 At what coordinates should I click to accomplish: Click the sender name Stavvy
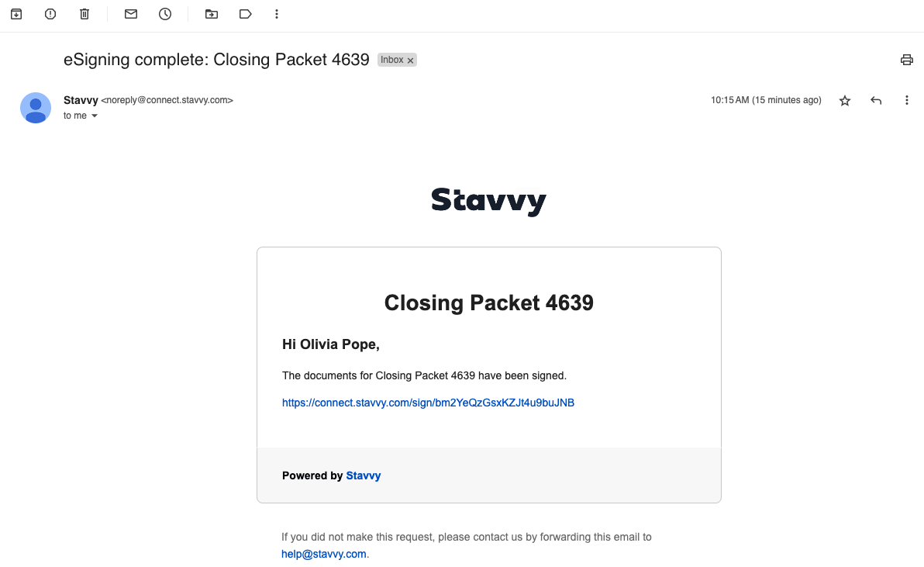point(81,100)
